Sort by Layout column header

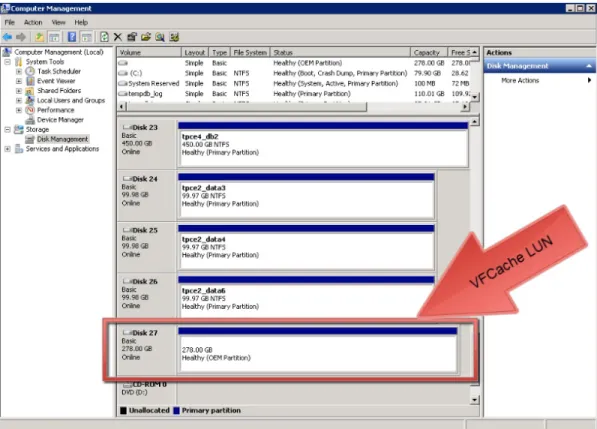pos(195,52)
